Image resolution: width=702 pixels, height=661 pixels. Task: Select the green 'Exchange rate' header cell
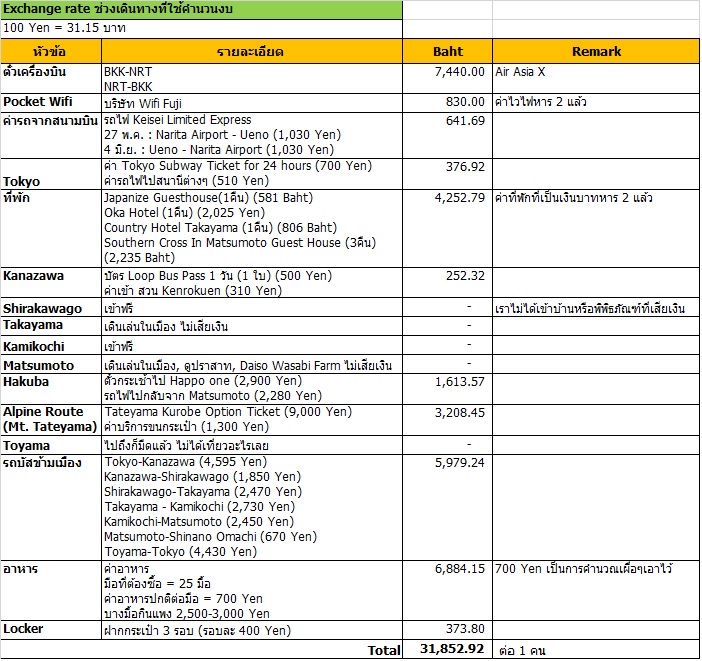[201, 9]
